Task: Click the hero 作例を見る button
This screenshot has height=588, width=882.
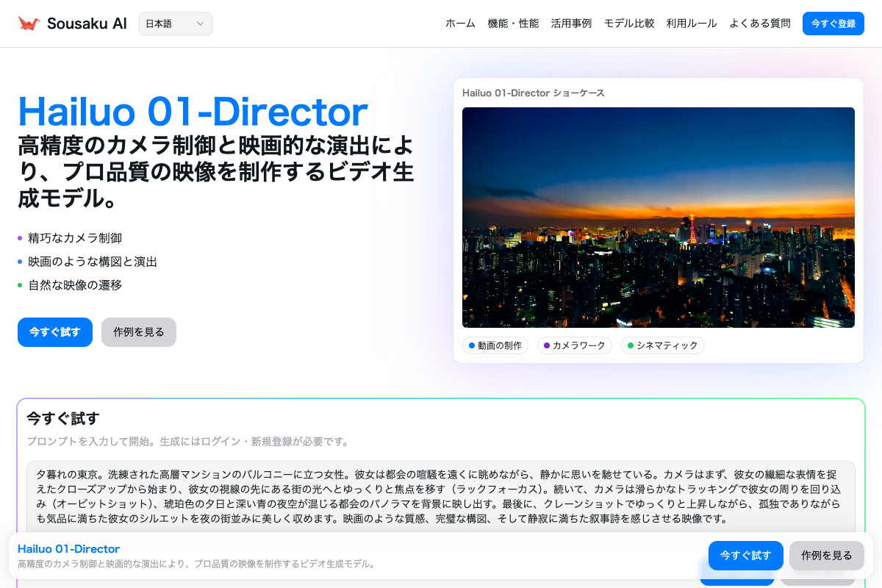Action: [139, 332]
